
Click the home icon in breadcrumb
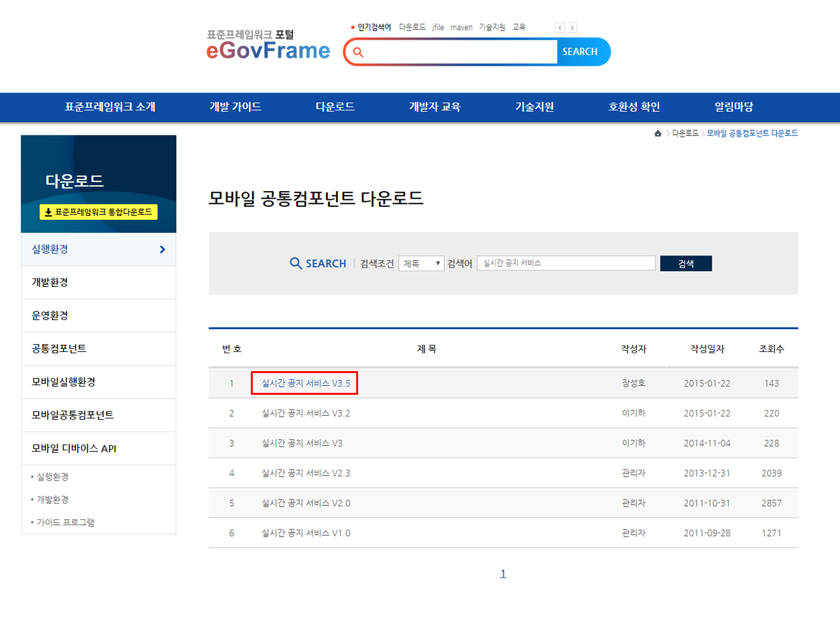point(657,134)
